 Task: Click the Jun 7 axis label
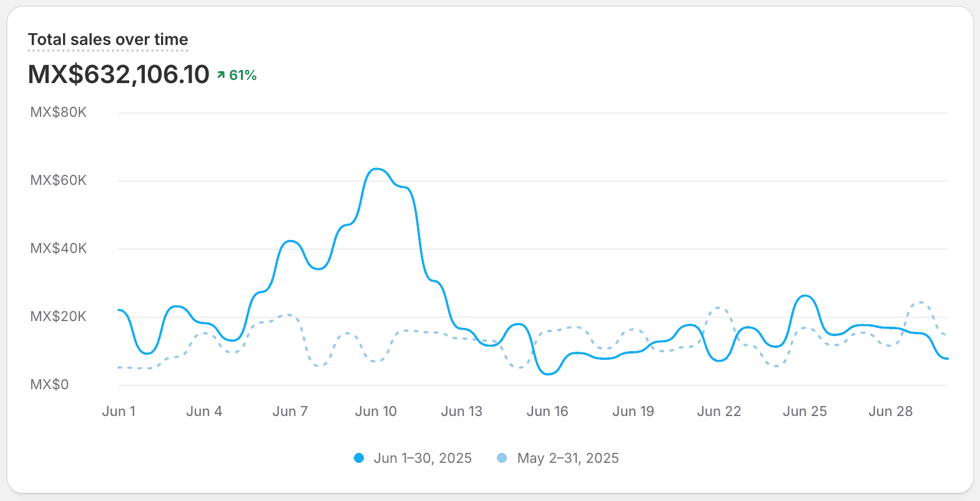click(x=290, y=411)
